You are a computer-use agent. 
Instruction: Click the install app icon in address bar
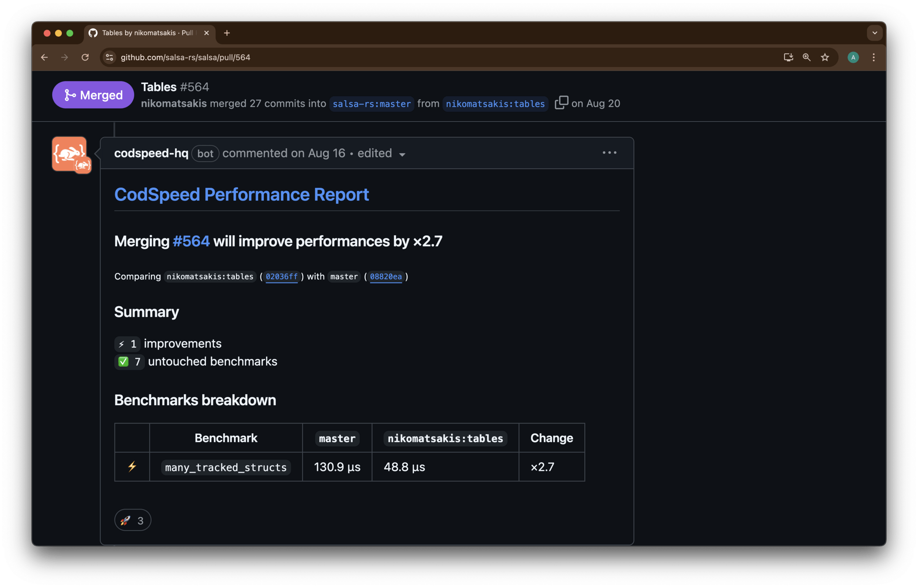(x=788, y=57)
